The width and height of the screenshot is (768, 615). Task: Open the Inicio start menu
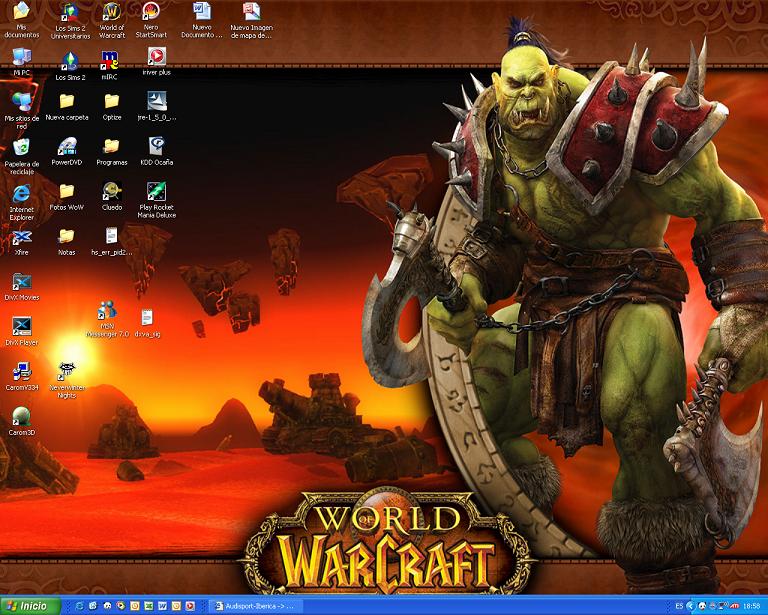[x=30, y=606]
